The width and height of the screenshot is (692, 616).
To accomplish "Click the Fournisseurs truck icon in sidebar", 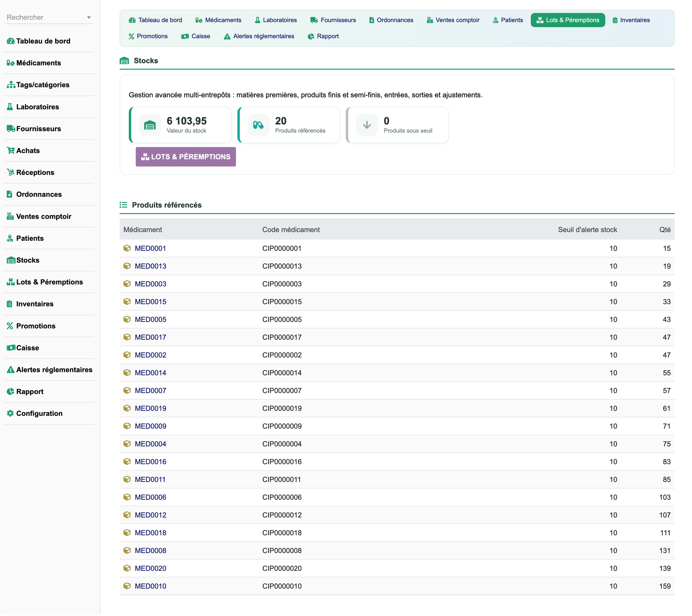I will pyautogui.click(x=11, y=129).
